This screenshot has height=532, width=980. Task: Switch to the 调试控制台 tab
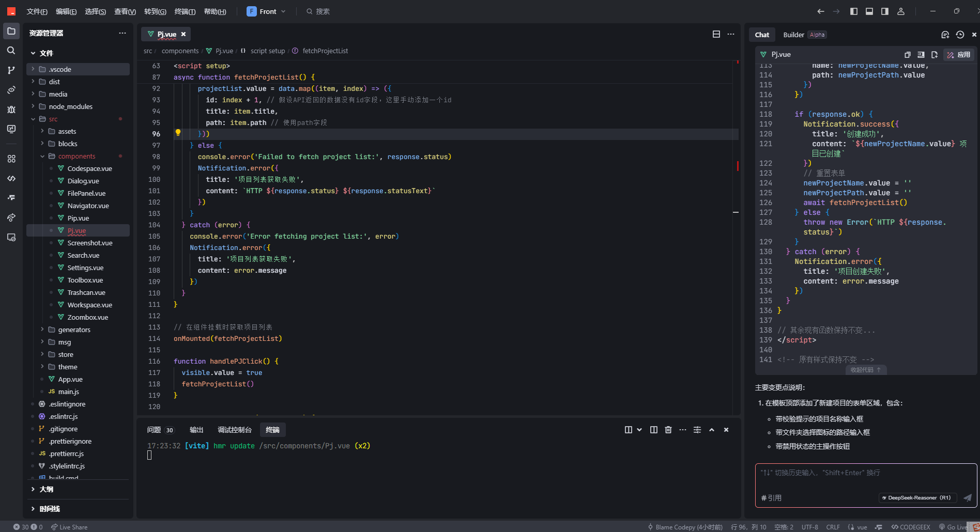pyautogui.click(x=235, y=430)
